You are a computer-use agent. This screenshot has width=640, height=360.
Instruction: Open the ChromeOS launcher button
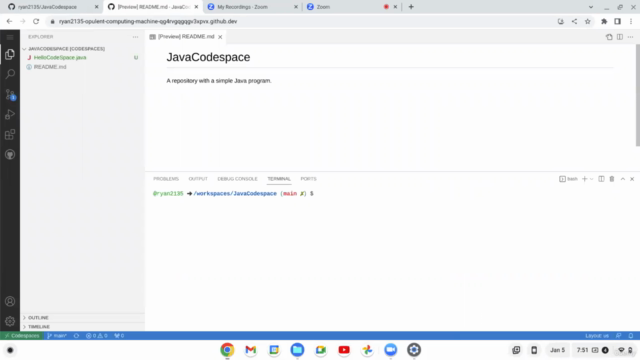tap(10, 350)
